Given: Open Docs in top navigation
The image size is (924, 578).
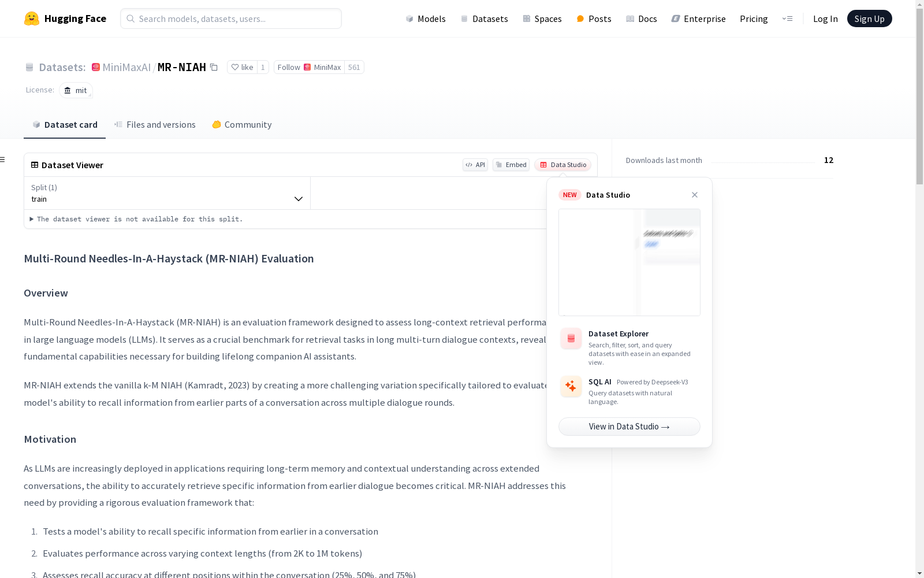Looking at the screenshot, I should click(642, 18).
